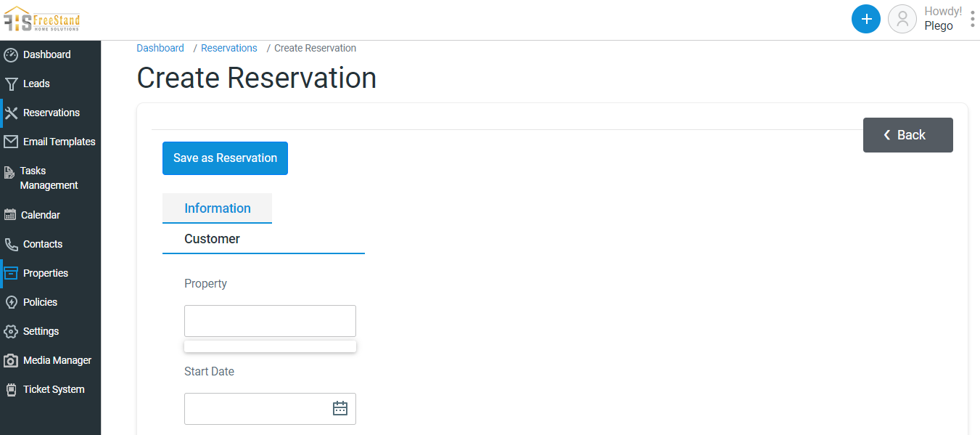Open the three-dot user menu
The height and width of the screenshot is (435, 980).
click(x=972, y=19)
